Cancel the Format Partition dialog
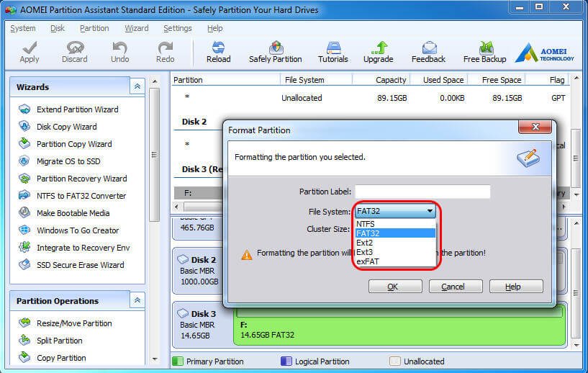 point(456,287)
